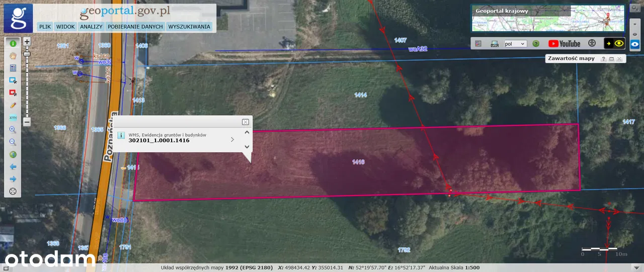Open the PLIK menu
The image size is (644, 272).
[x=45, y=27]
